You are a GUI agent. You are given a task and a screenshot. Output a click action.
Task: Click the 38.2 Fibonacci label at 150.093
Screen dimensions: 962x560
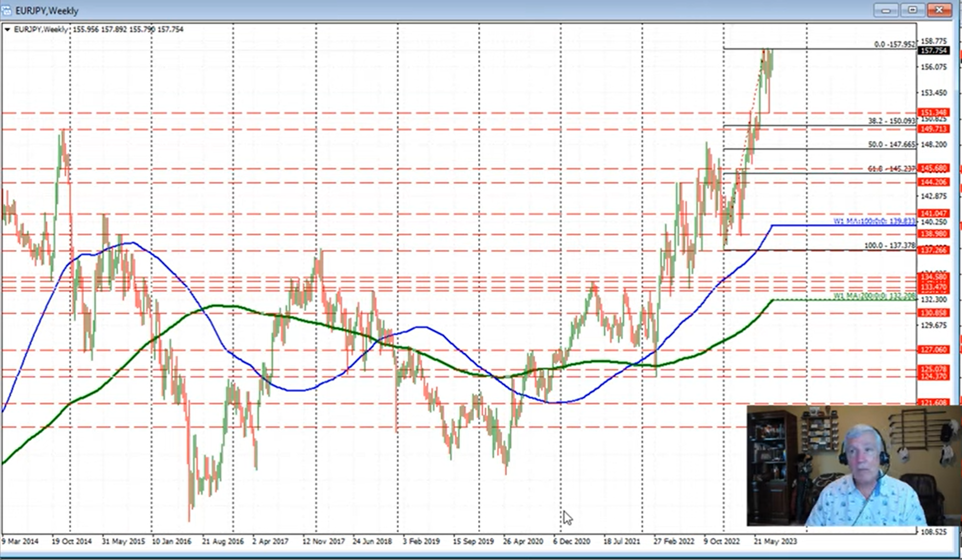coord(892,121)
